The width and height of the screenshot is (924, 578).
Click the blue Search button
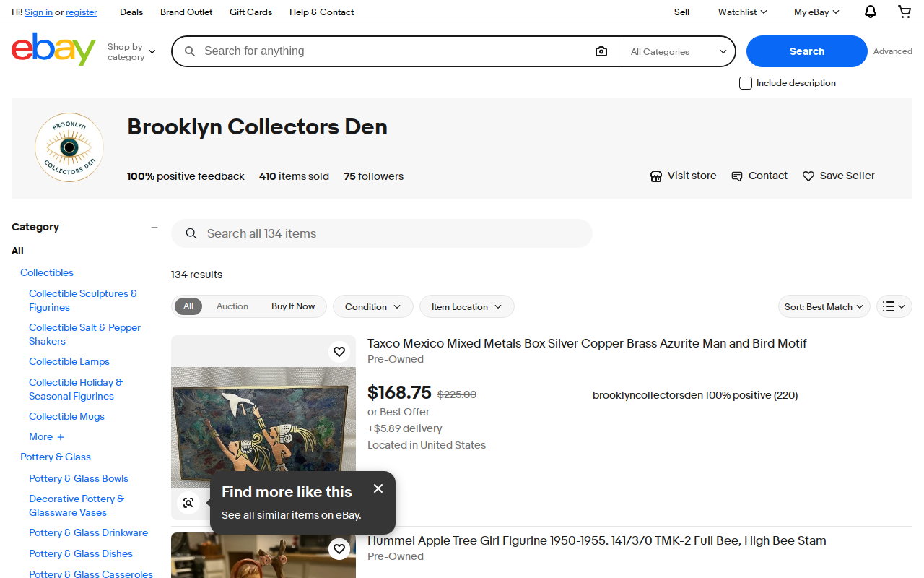click(x=807, y=51)
